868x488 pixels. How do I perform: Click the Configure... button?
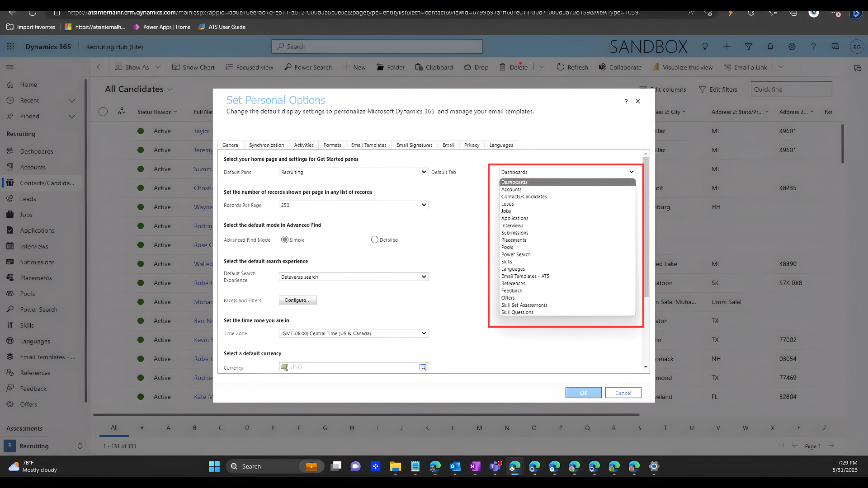pos(298,300)
